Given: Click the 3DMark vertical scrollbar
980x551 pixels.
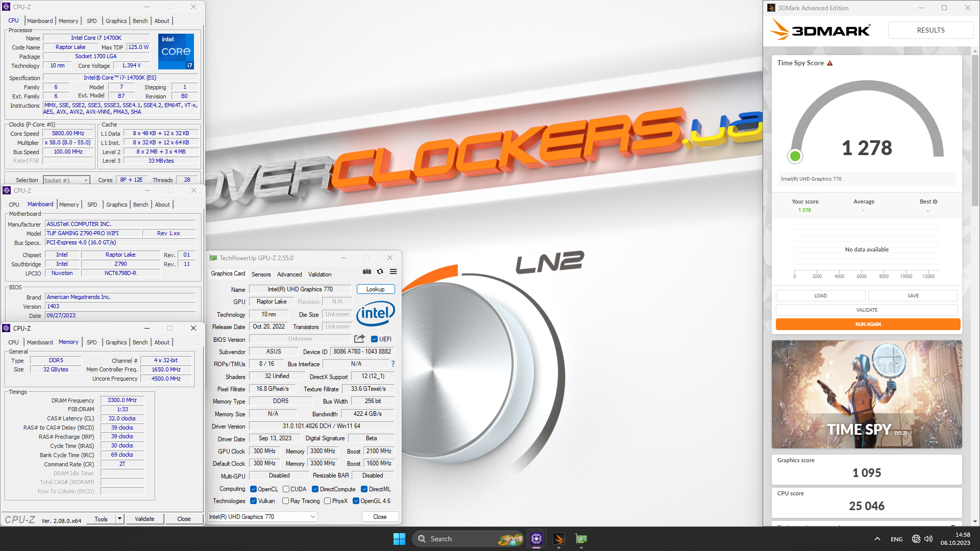Looking at the screenshot, I should point(975,130).
